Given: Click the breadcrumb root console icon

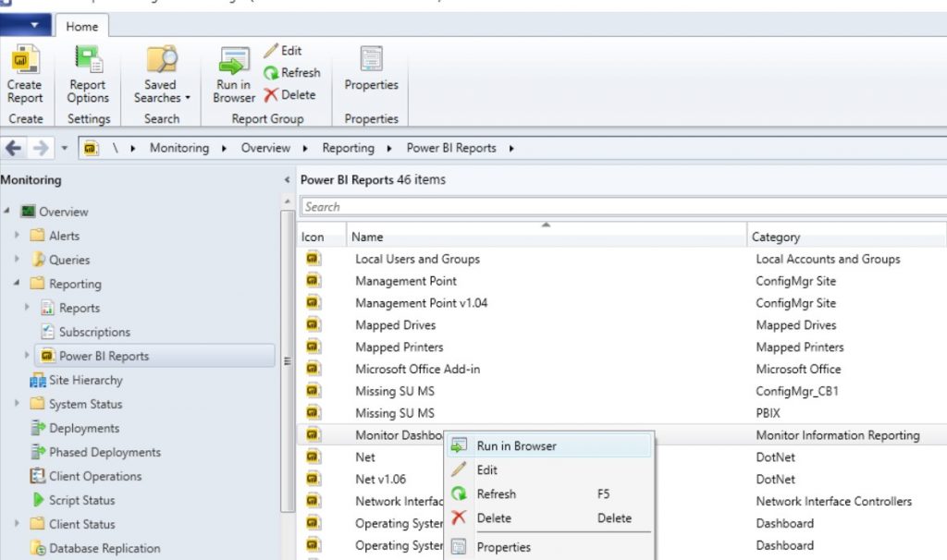Looking at the screenshot, I should 92,148.
